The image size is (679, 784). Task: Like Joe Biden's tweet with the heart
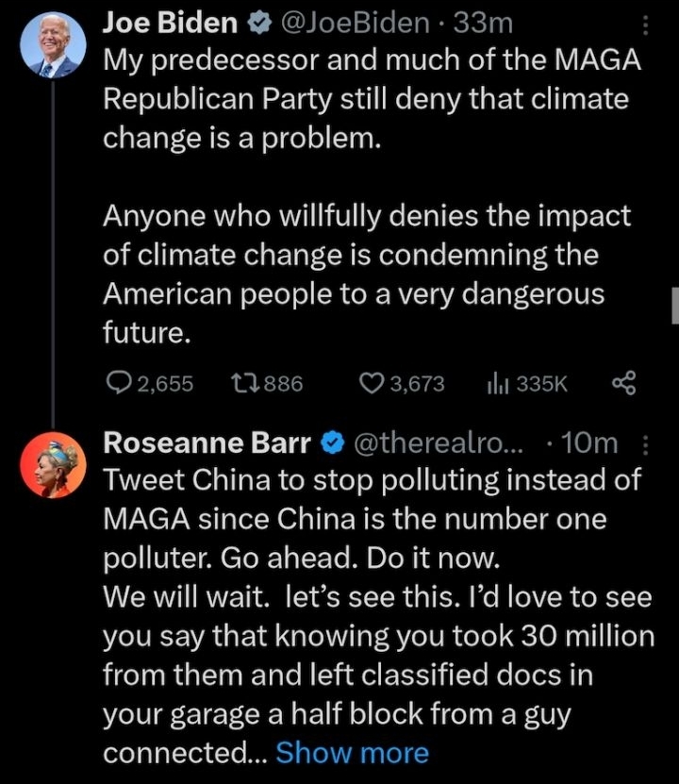coord(373,382)
